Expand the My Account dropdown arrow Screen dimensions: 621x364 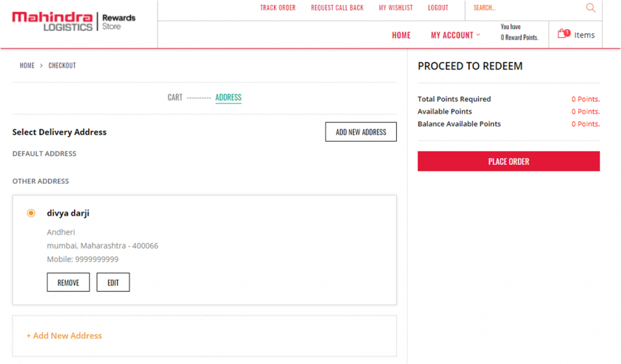pyautogui.click(x=478, y=35)
